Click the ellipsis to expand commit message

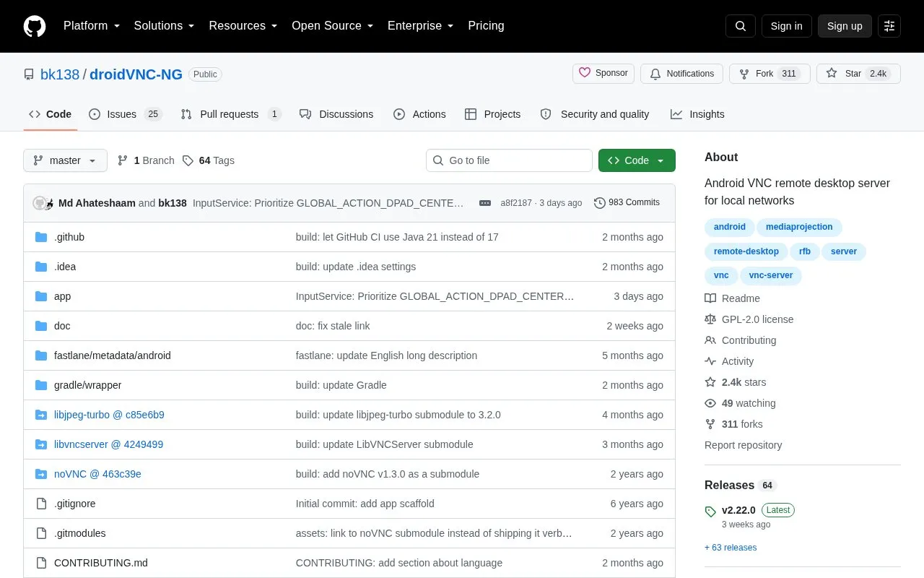click(x=485, y=203)
